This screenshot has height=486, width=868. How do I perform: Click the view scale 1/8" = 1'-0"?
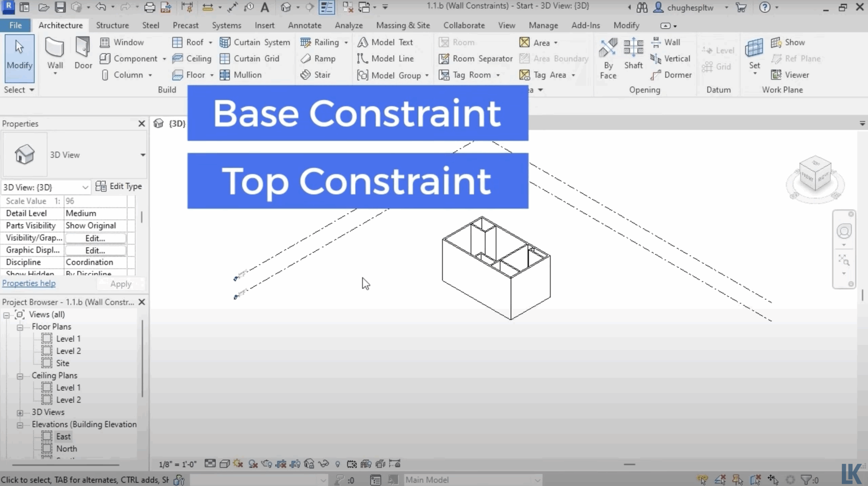pos(178,464)
